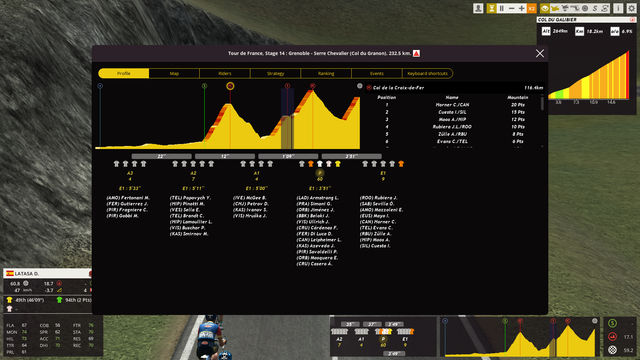Select rider Fertonani M. in A3 group
Screen dimensions: 640x360
(128, 198)
